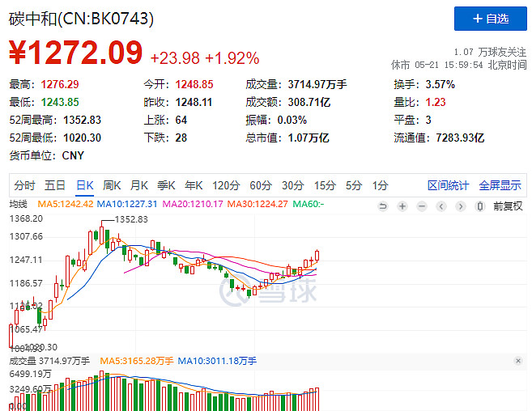The image size is (532, 411).
Task: Select the 日K chart tab
Action: pyautogui.click(x=84, y=185)
